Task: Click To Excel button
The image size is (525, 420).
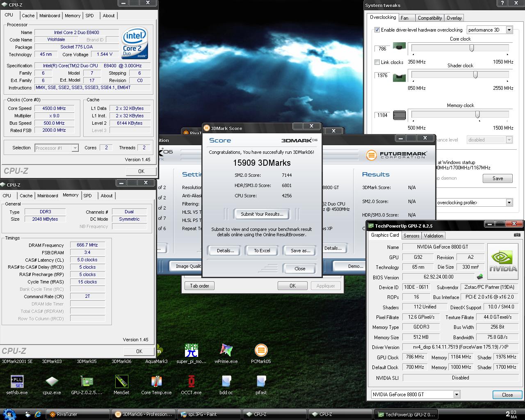Action: pyautogui.click(x=262, y=251)
